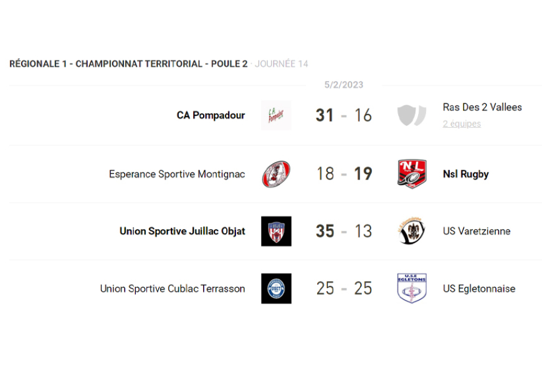Click the US Egletonnaise crest logo
This screenshot has width=542, height=392.
tap(412, 289)
